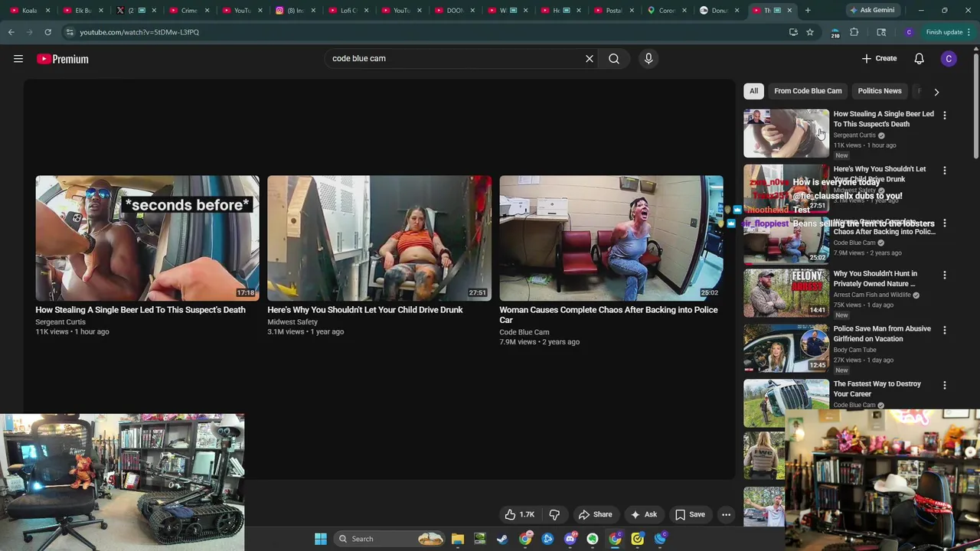This screenshot has height=551, width=980.
Task: Go to YouTube Premium home logo
Action: point(62,59)
